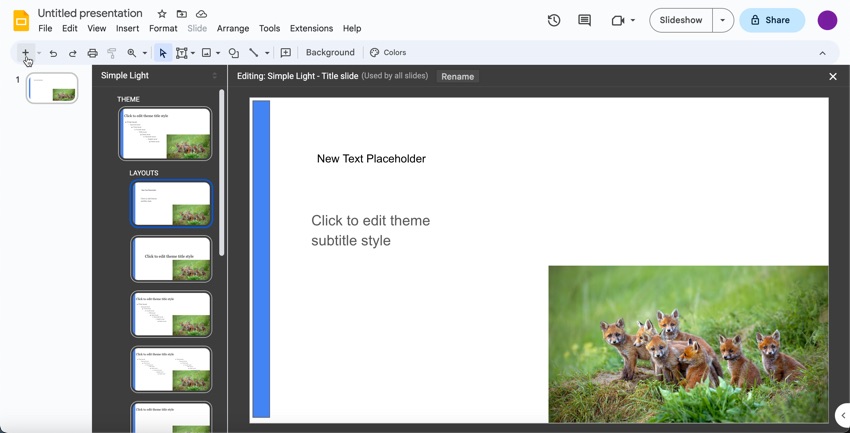Open the Format menu
The image size is (850, 433).
163,28
